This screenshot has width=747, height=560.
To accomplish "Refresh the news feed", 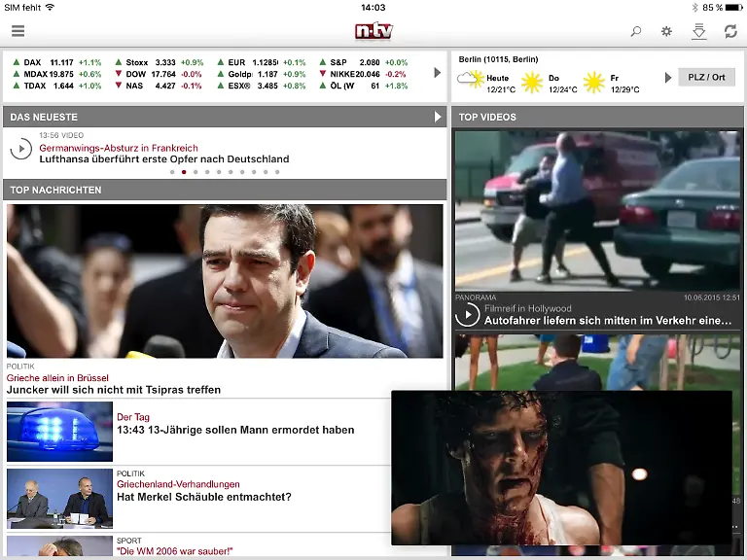I will click(x=730, y=31).
